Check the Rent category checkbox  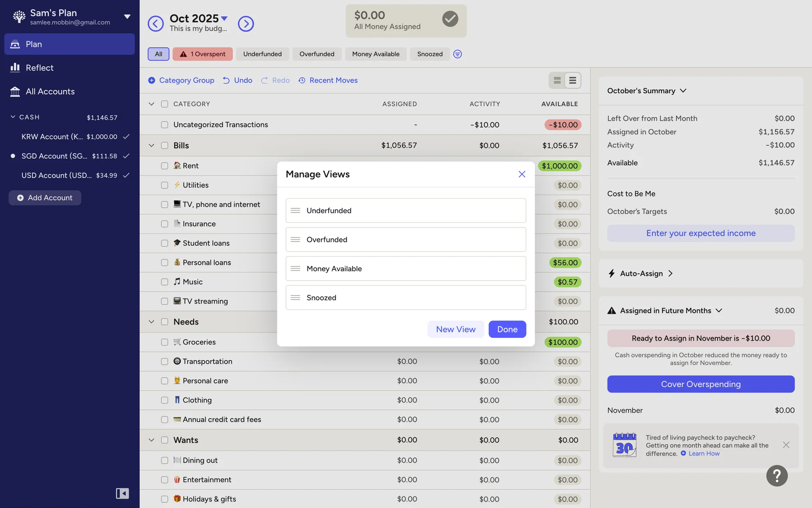tap(165, 166)
